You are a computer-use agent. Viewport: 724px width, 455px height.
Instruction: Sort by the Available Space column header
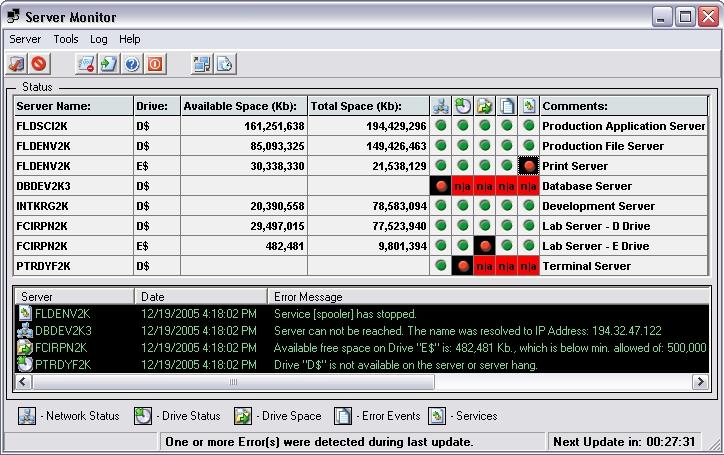click(243, 106)
